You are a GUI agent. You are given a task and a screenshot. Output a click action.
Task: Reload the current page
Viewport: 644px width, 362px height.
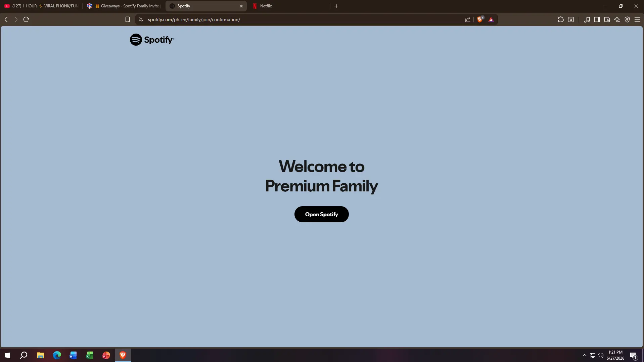coord(26,19)
